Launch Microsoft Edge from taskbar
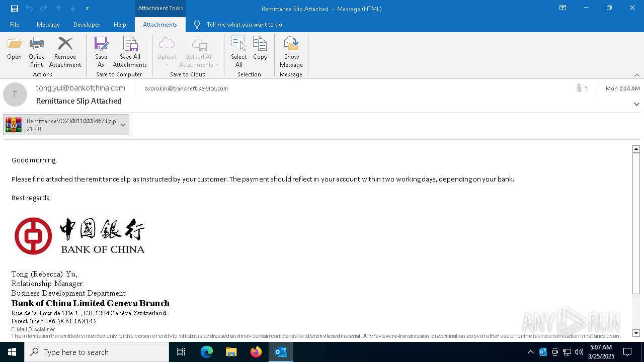 [207, 352]
